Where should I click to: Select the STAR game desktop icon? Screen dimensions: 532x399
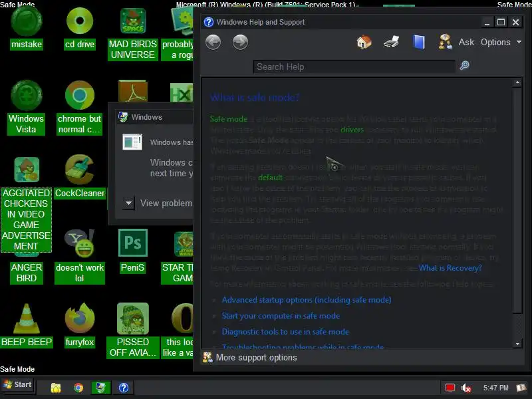[178, 257]
